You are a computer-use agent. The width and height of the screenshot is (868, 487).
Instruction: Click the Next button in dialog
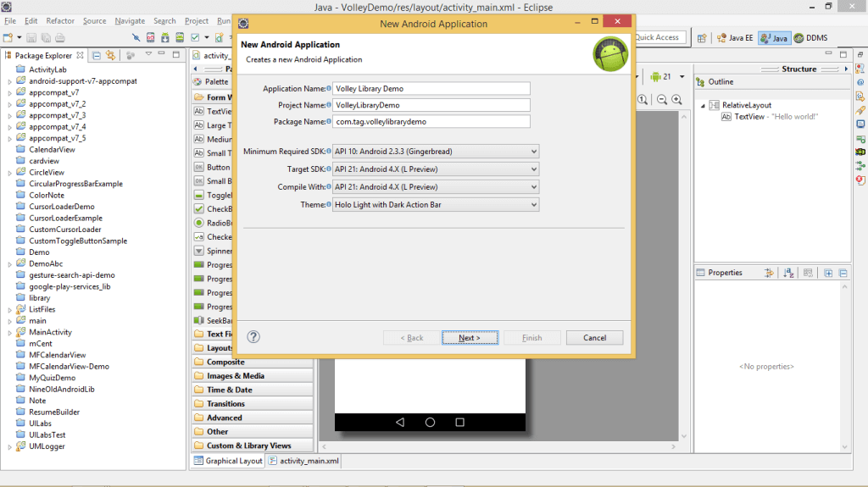click(x=470, y=338)
